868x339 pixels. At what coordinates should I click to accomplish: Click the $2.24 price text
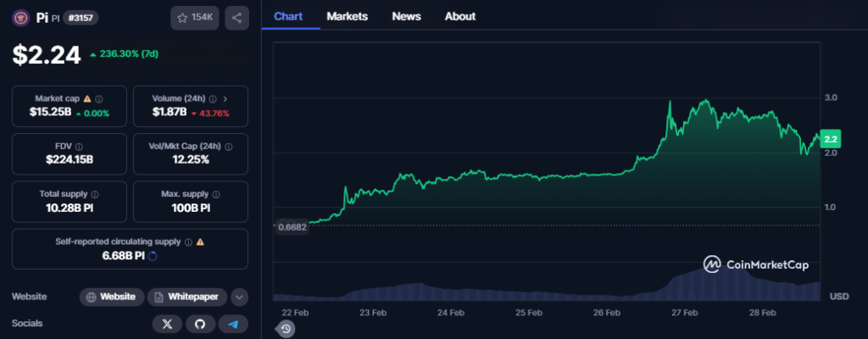(47, 55)
